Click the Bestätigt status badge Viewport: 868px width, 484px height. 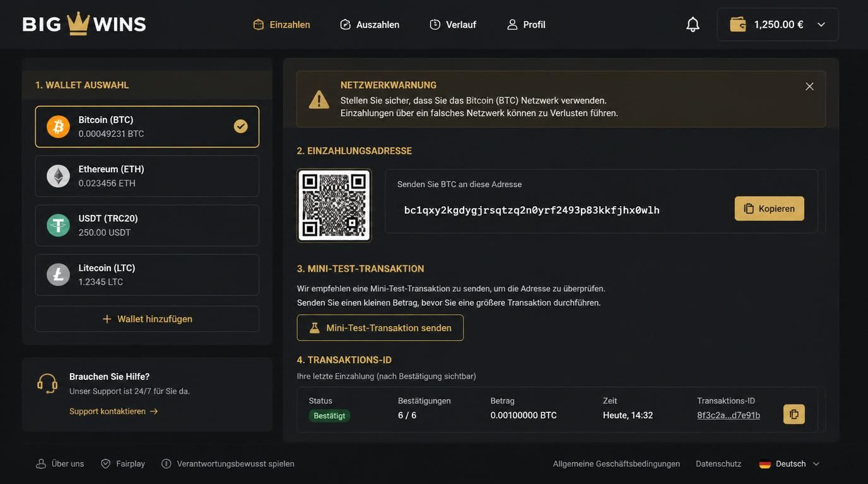point(329,416)
